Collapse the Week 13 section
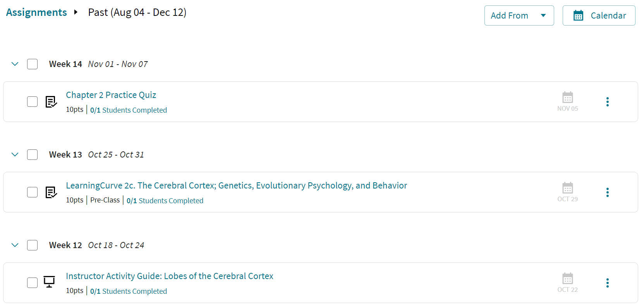This screenshot has width=644, height=305. coord(15,154)
